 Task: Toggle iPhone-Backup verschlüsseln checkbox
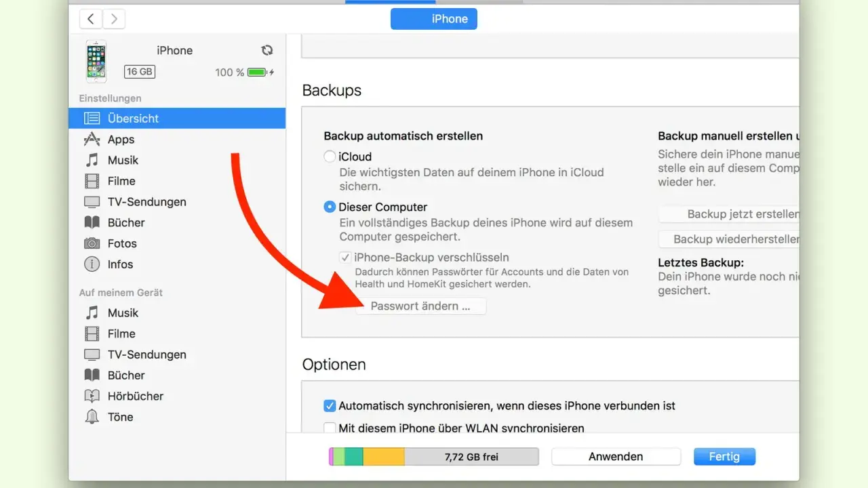pyautogui.click(x=345, y=258)
